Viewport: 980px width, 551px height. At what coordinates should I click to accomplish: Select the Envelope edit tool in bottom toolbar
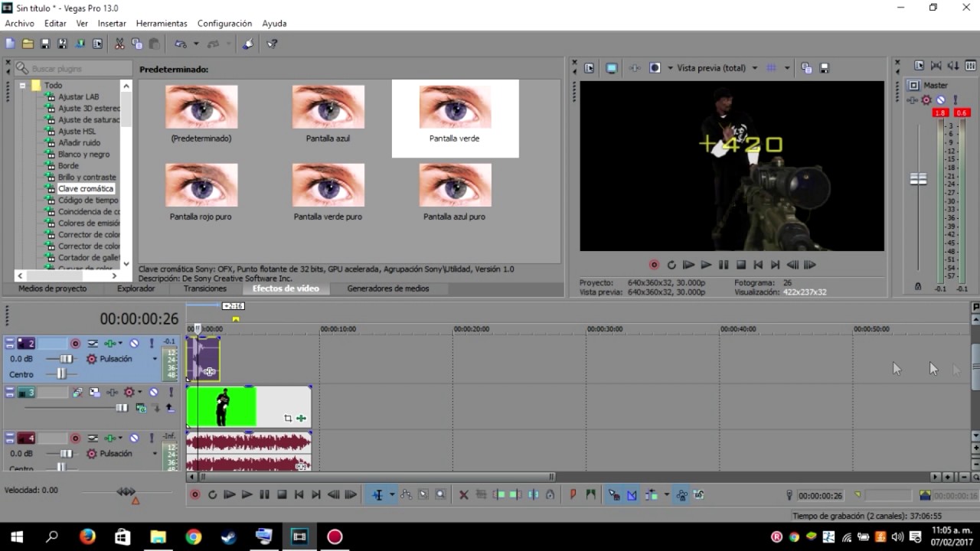pyautogui.click(x=406, y=495)
